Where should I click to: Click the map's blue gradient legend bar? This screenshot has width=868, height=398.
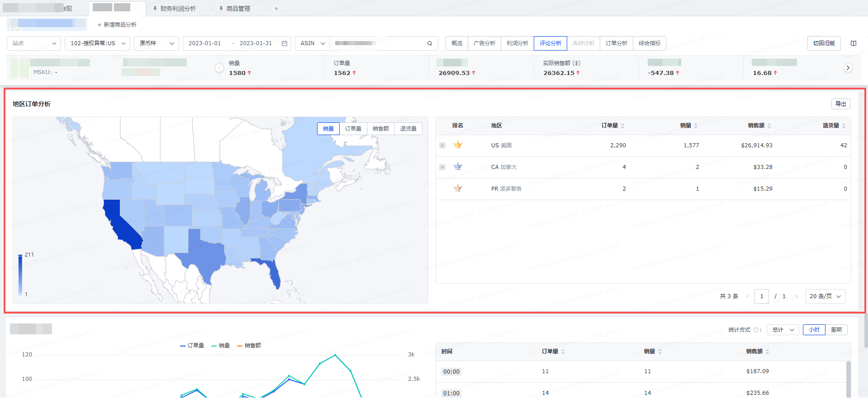[20, 275]
